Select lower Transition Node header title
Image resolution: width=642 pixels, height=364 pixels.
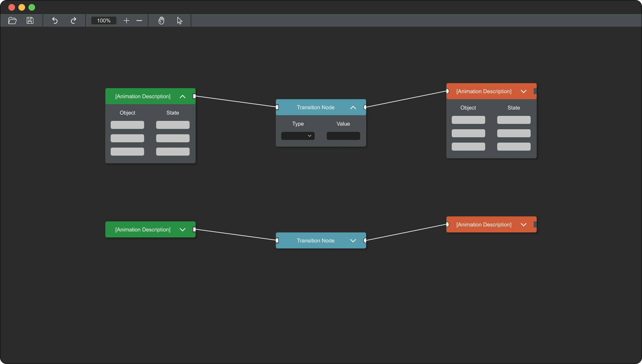[316, 241]
